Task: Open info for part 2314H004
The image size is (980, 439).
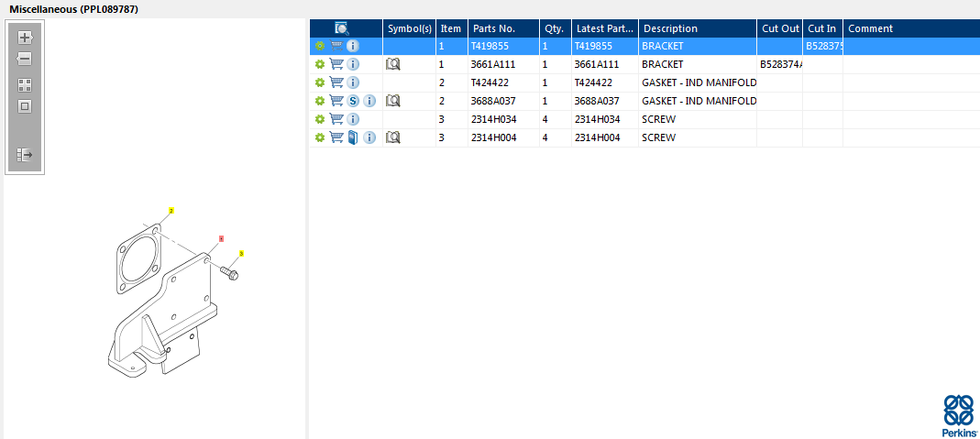Action: point(369,137)
